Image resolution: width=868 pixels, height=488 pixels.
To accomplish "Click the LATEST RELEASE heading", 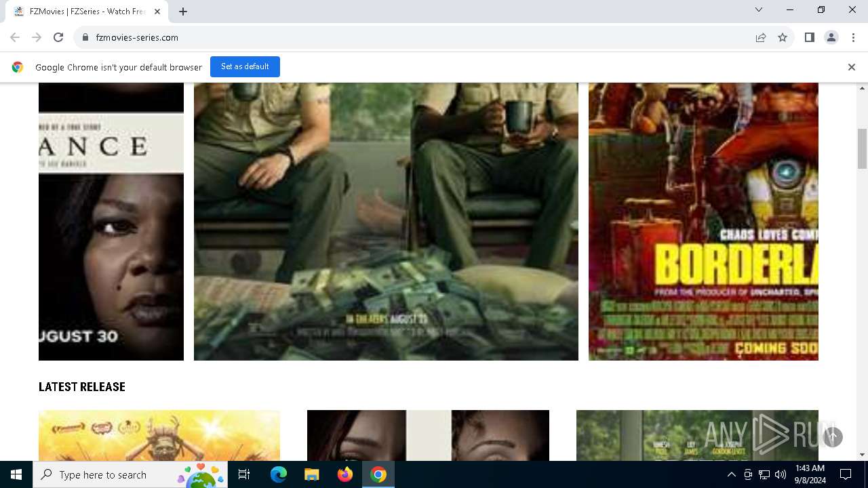I will pos(82,387).
